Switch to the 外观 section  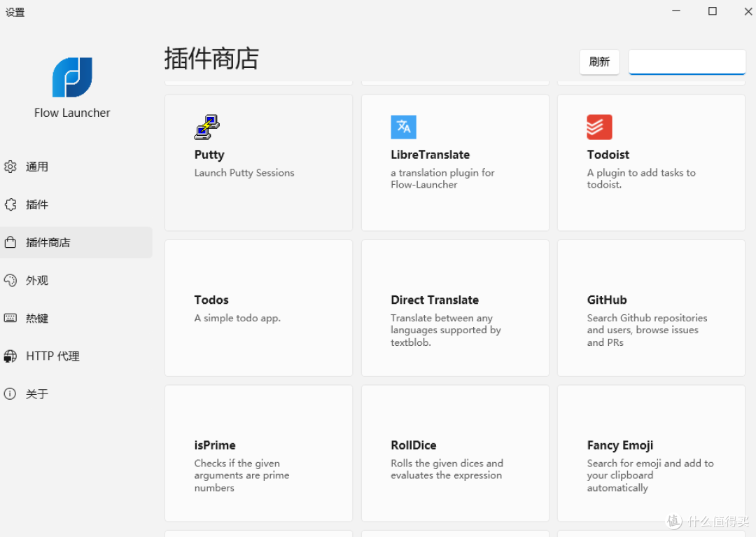36,280
